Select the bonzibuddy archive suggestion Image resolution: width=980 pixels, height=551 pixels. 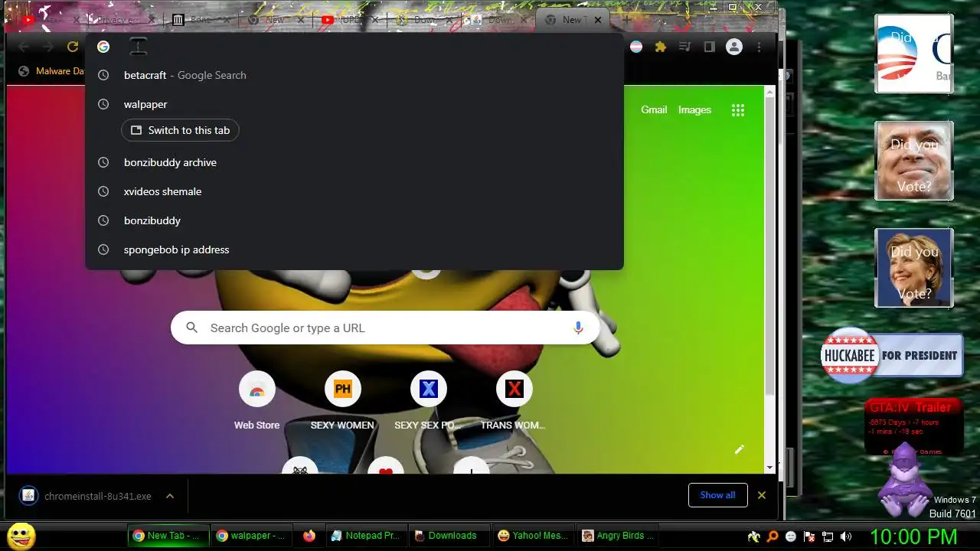click(x=354, y=162)
